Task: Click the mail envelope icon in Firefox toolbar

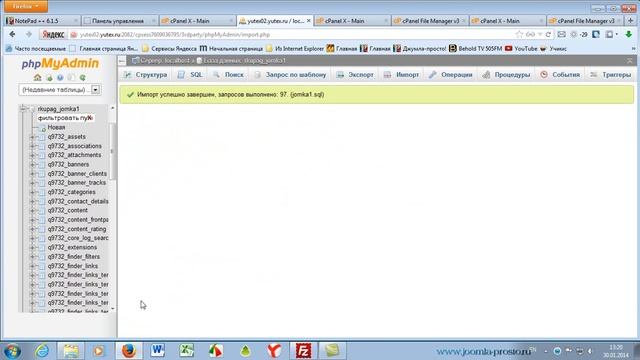Action: tap(562, 35)
